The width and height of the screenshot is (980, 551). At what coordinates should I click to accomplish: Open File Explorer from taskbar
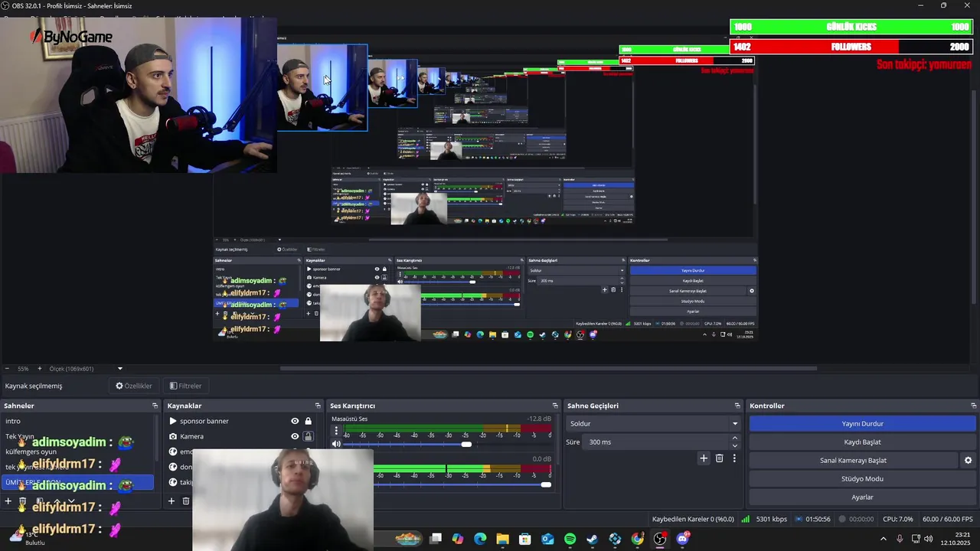[502, 539]
